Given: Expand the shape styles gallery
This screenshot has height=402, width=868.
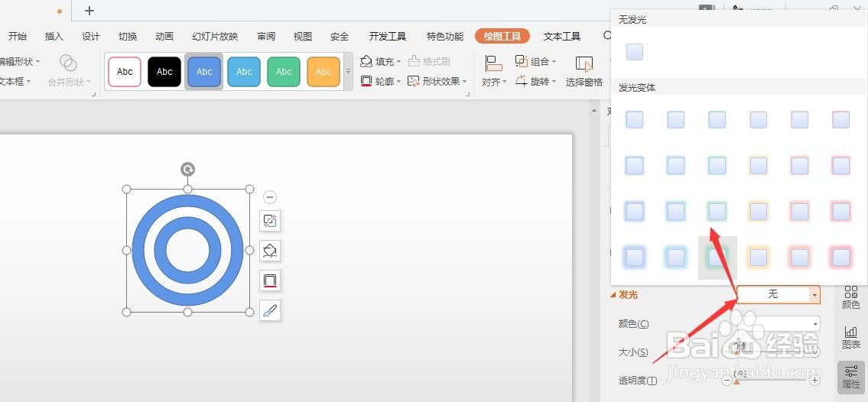Looking at the screenshot, I should 348,71.
